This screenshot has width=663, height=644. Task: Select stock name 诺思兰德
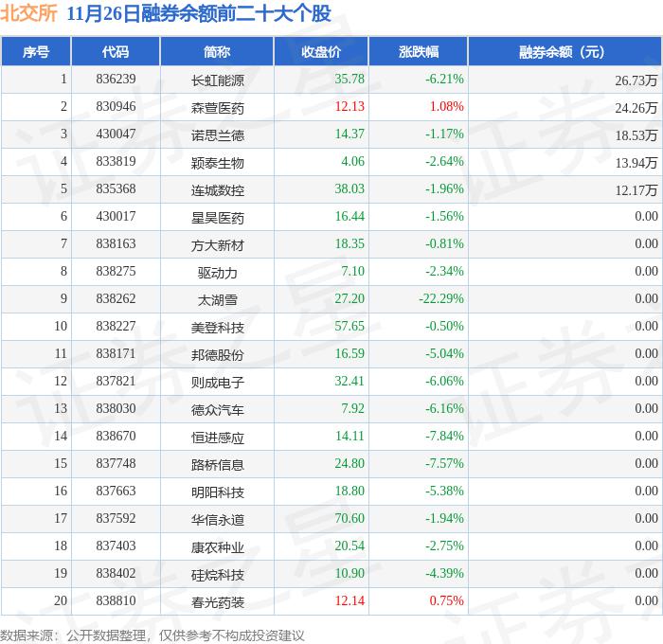coord(217,134)
